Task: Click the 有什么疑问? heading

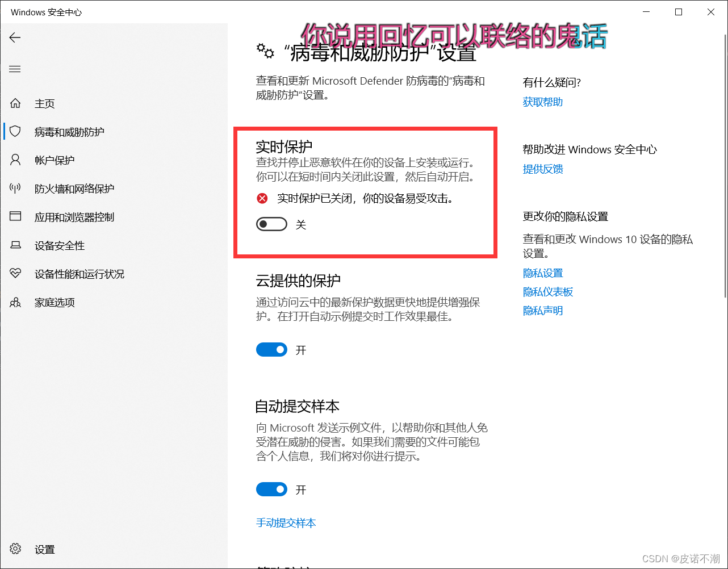Action: click(x=552, y=83)
